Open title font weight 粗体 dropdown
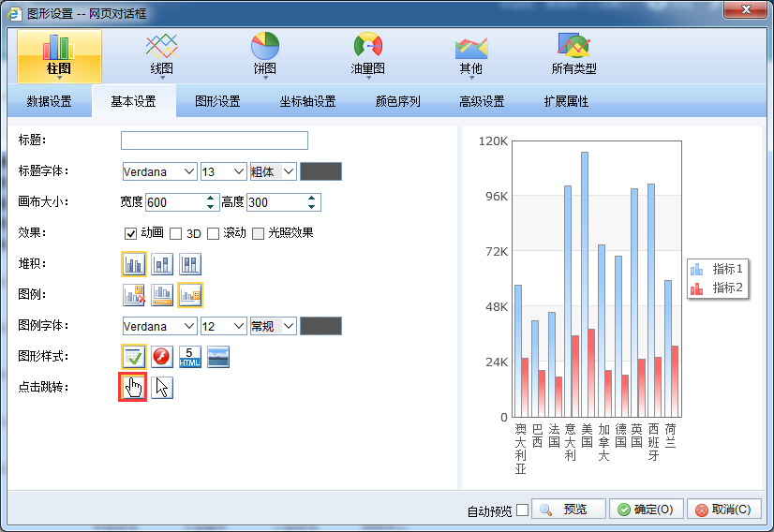 (x=273, y=171)
